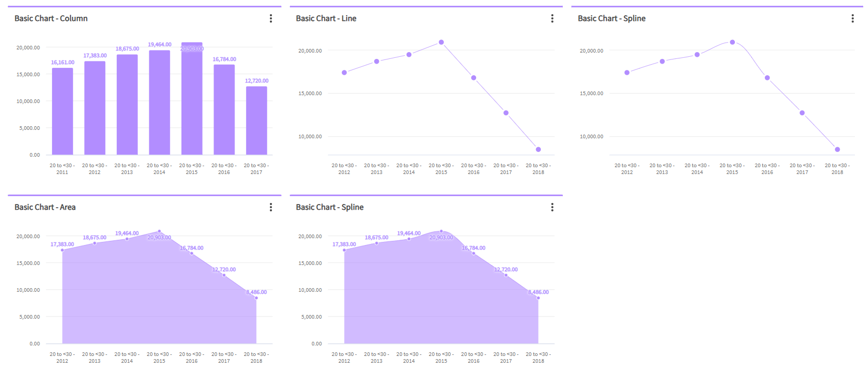Select the 8,486.00 point in Area chart

tap(256, 298)
